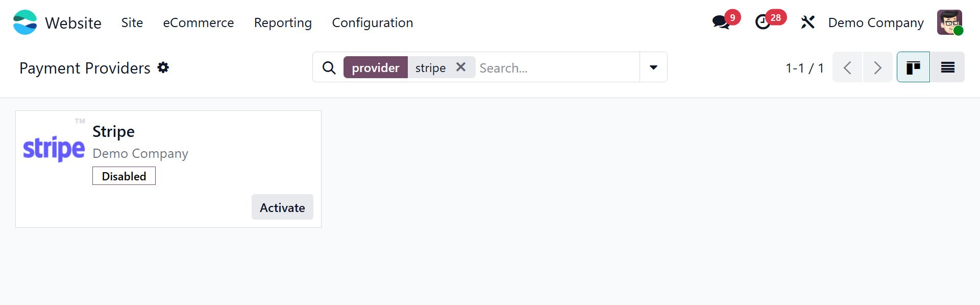Image resolution: width=980 pixels, height=305 pixels.
Task: Open the messages conversation icon
Action: coord(721,22)
